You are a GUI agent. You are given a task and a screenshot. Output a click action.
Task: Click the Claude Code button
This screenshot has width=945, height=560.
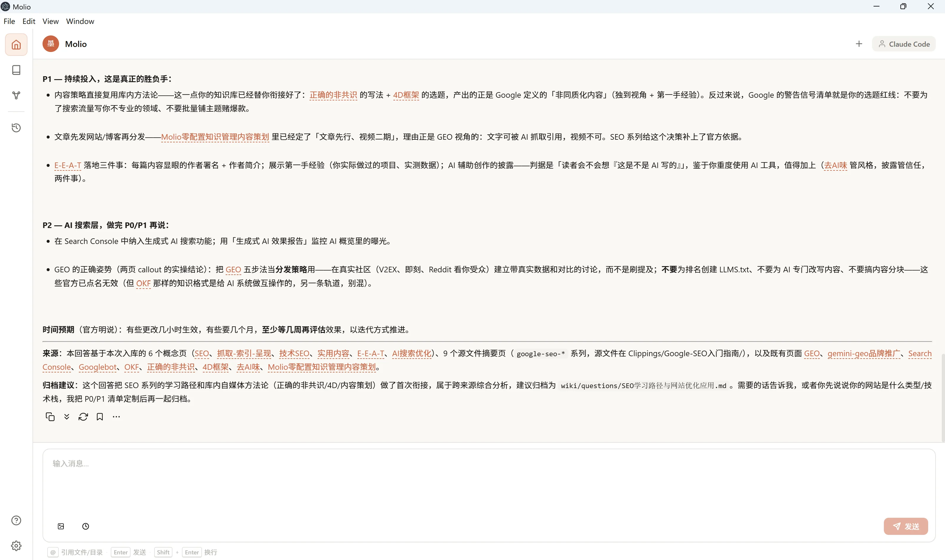(903, 44)
